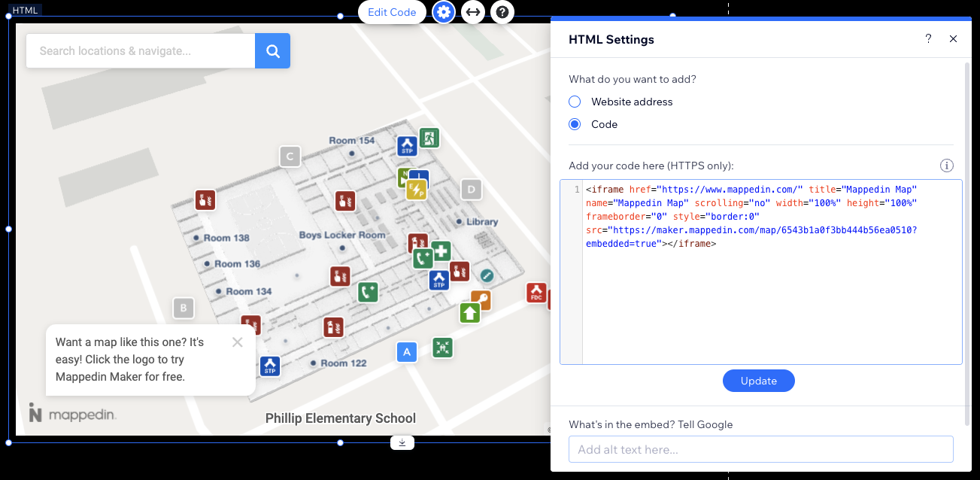Select the Code radio option
Image resolution: width=980 pixels, height=480 pixels.
[x=574, y=123]
